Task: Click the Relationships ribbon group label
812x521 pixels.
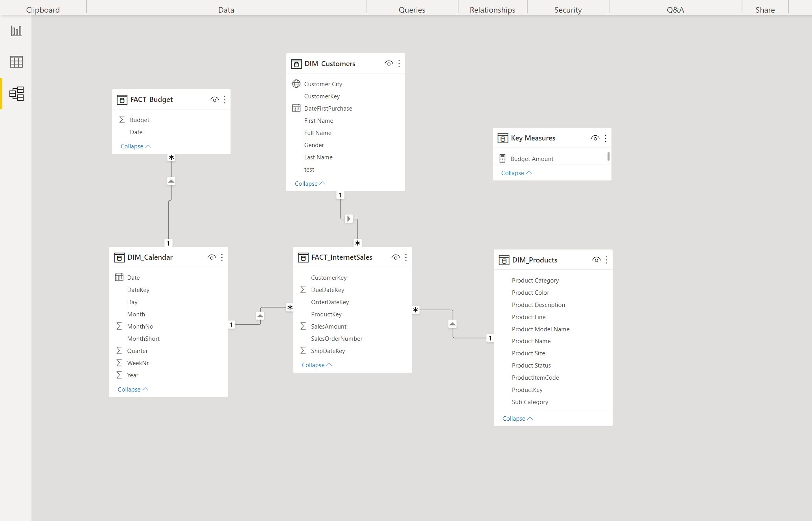Action: tap(492, 10)
